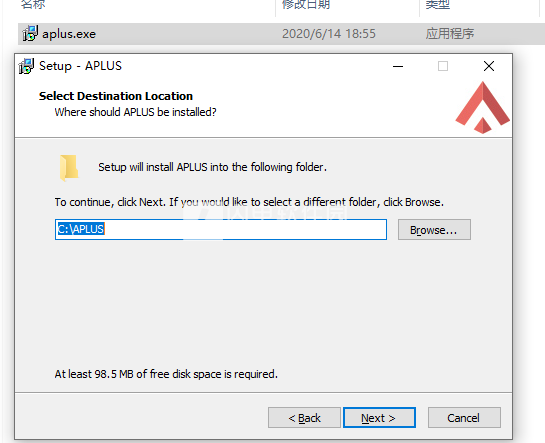The height and width of the screenshot is (443, 545).
Task: Sort by the 名称 column header
Action: (33, 5)
